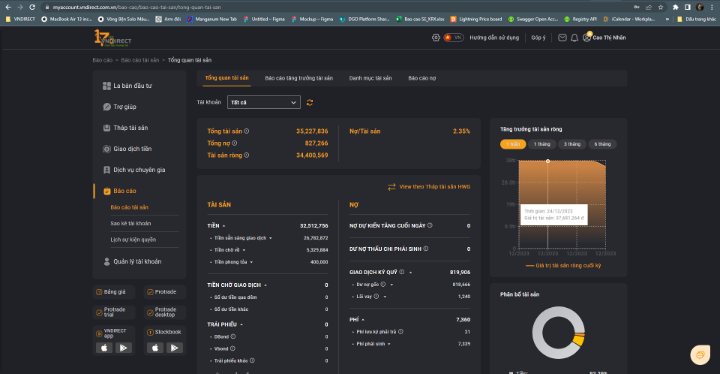Click the Apple store icon under VNDIRECT app
Screen dimensions: 720x374
[104, 348]
